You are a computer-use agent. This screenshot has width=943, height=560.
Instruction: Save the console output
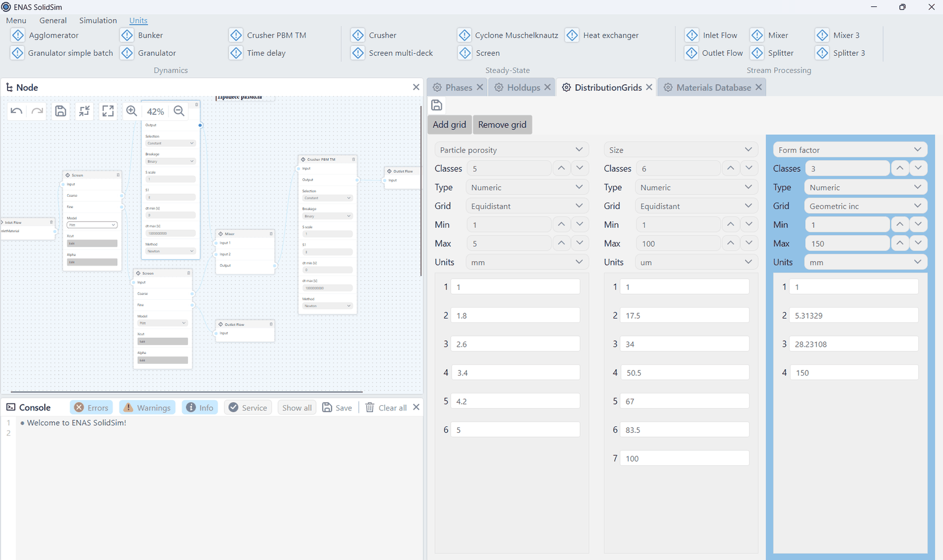(337, 407)
